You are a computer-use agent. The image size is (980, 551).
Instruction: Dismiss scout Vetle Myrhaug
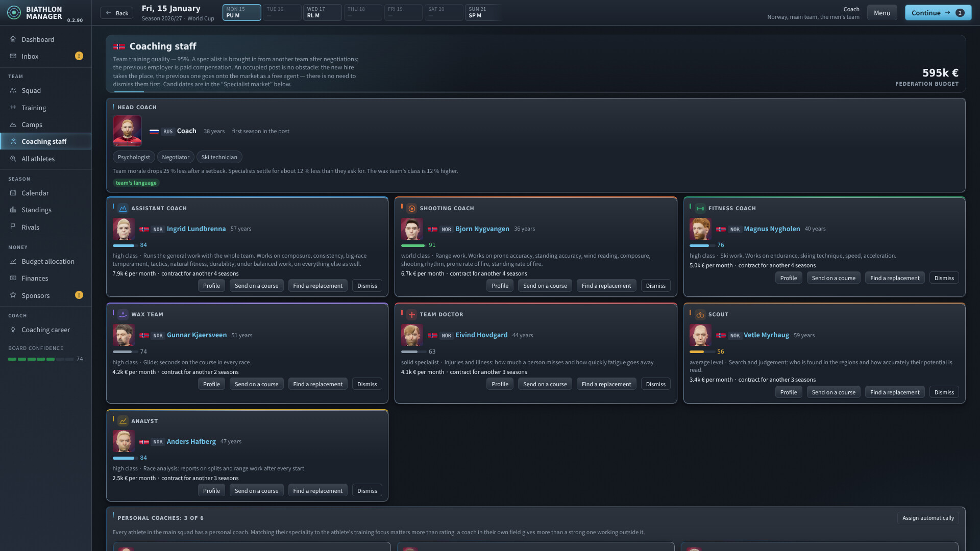coord(944,392)
